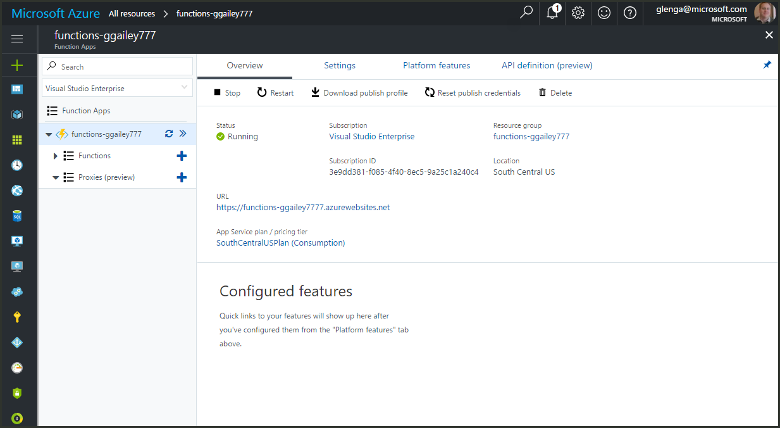Open the Recent clock icon in sidebar

tap(17, 165)
